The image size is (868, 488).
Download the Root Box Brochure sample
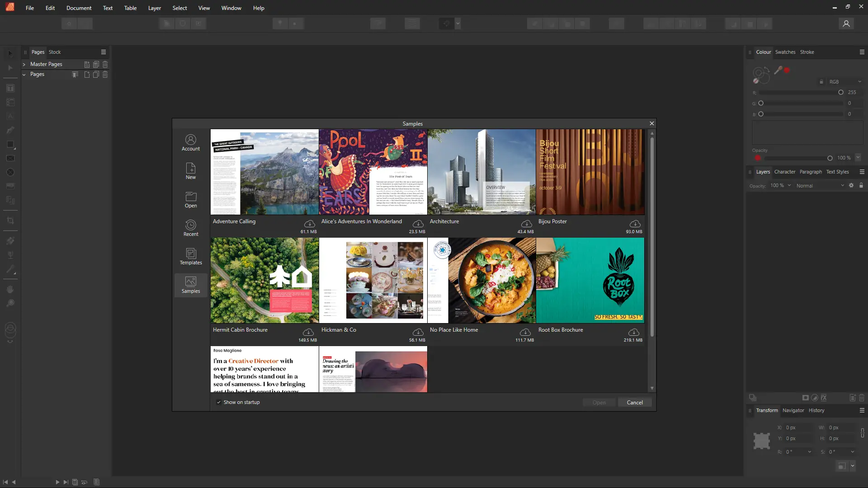(x=634, y=332)
